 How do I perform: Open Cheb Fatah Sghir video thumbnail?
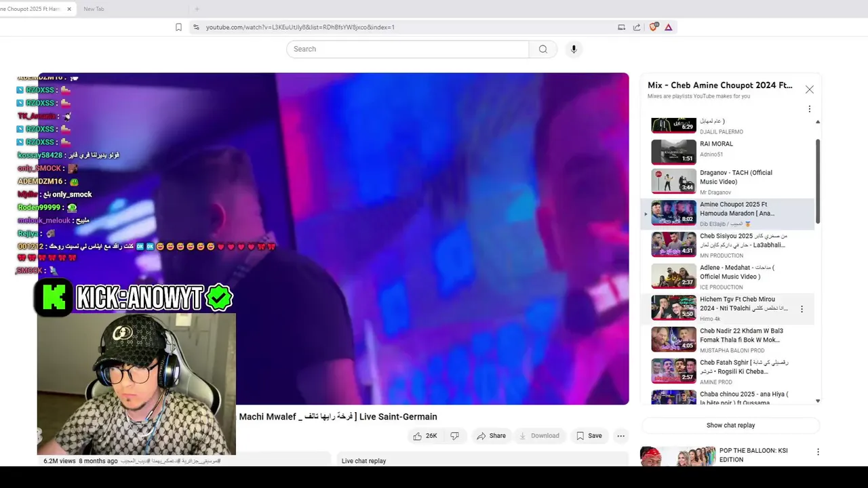(673, 371)
